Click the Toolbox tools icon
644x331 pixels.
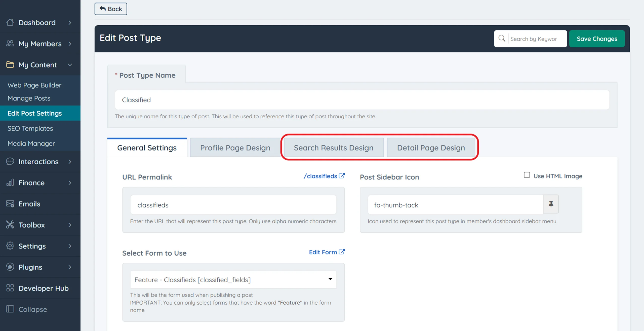click(10, 225)
